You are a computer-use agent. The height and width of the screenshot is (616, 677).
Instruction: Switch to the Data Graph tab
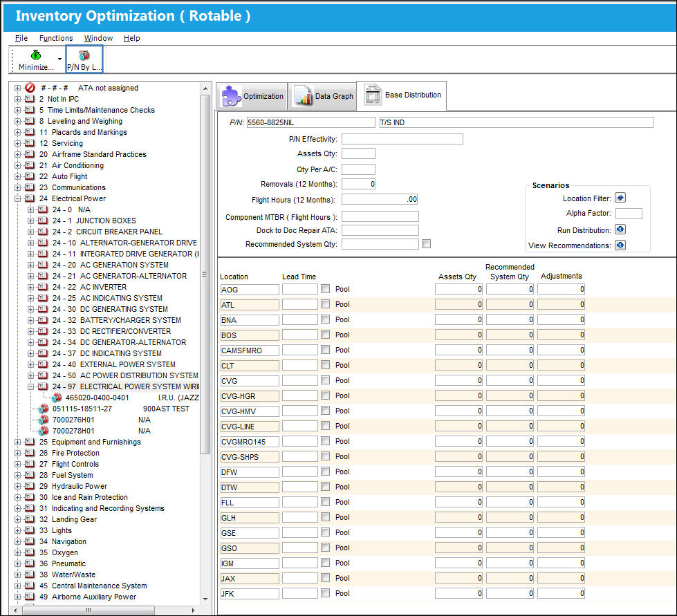click(323, 96)
